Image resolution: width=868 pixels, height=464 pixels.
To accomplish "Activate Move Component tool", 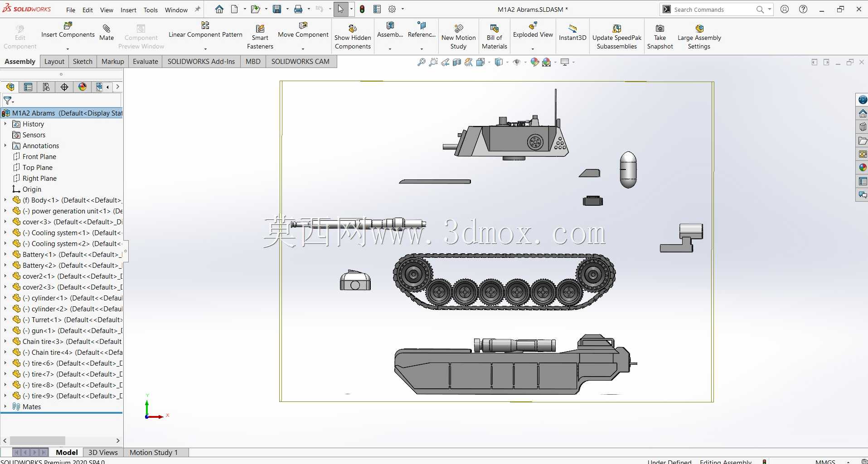I will [x=303, y=30].
